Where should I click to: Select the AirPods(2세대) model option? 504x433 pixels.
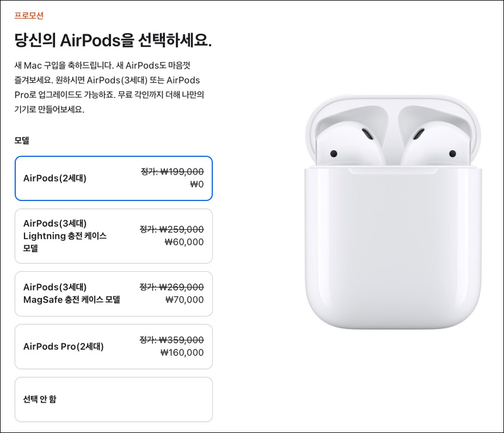pyautogui.click(x=114, y=178)
